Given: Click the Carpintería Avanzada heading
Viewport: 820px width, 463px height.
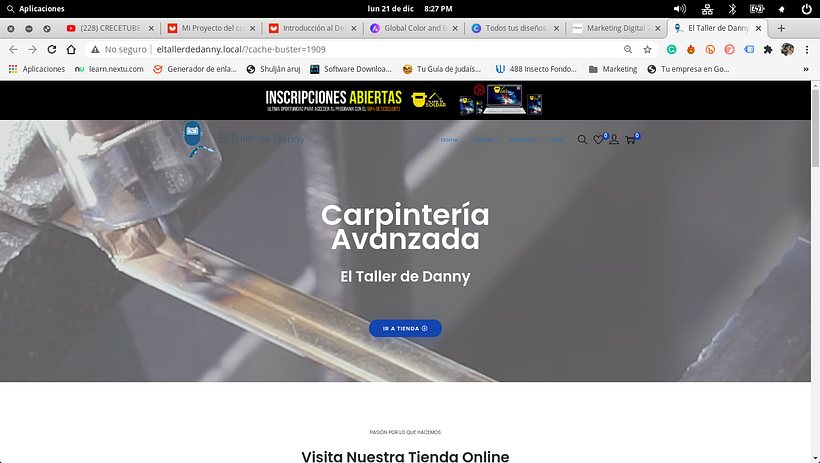Looking at the screenshot, I should pyautogui.click(x=405, y=227).
